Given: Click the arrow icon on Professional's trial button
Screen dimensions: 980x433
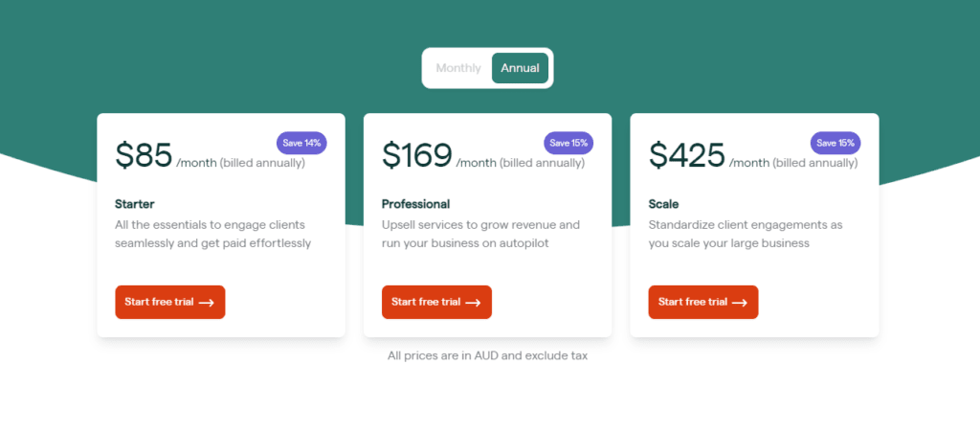Looking at the screenshot, I should pos(473,303).
